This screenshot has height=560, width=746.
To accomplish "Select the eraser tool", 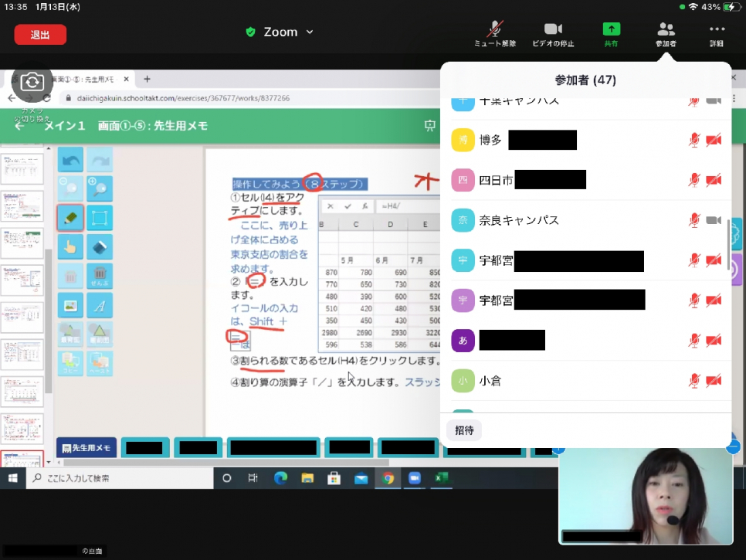I will coord(100,247).
